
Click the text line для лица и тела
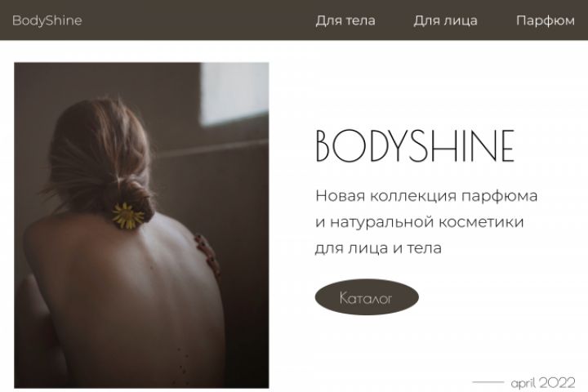[378, 248]
